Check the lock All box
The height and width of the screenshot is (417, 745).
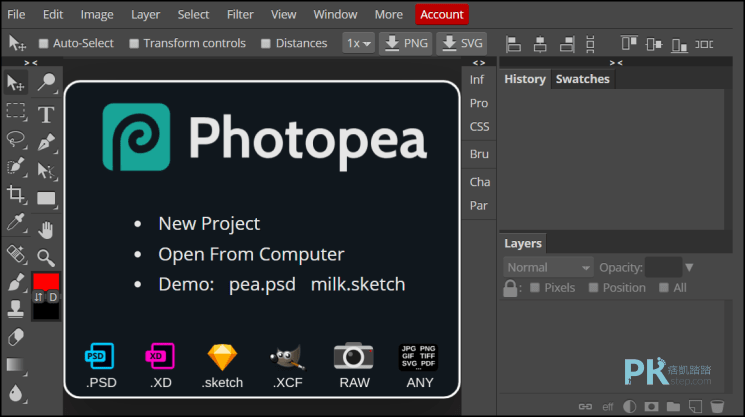pos(664,287)
